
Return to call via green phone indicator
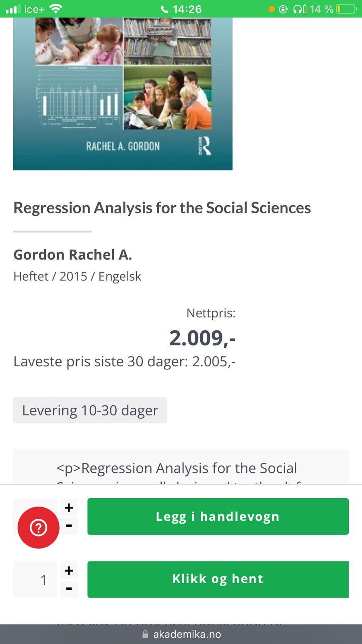tap(181, 9)
